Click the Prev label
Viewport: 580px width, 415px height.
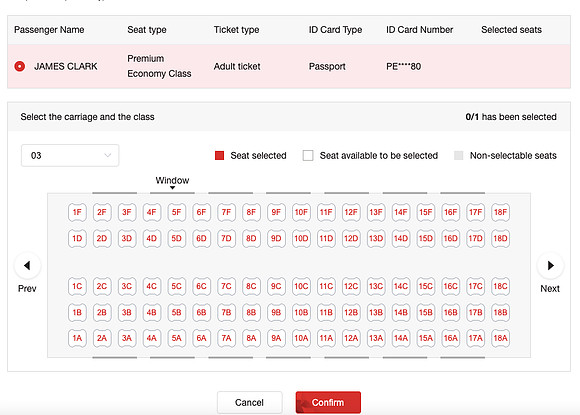27,289
